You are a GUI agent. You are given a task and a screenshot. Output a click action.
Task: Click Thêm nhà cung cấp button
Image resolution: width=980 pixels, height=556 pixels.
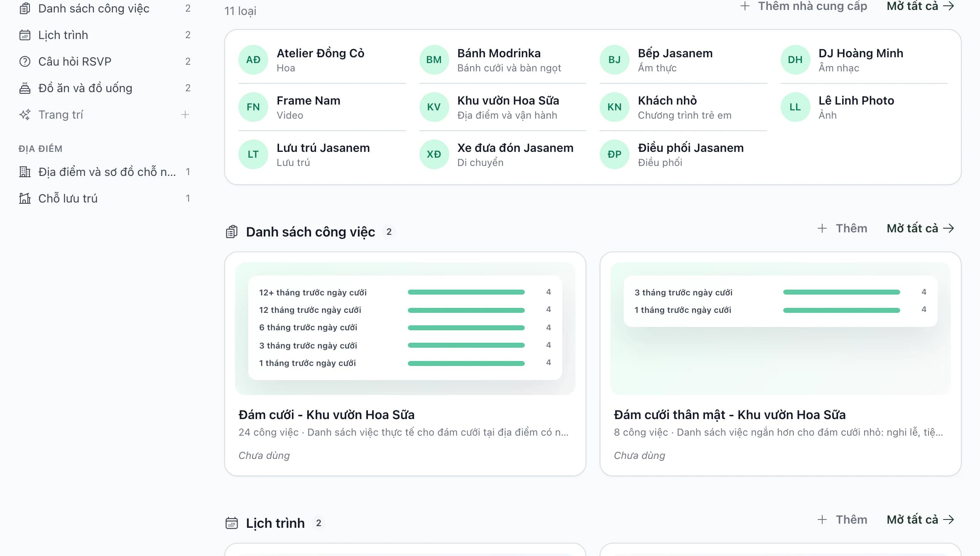click(x=803, y=6)
